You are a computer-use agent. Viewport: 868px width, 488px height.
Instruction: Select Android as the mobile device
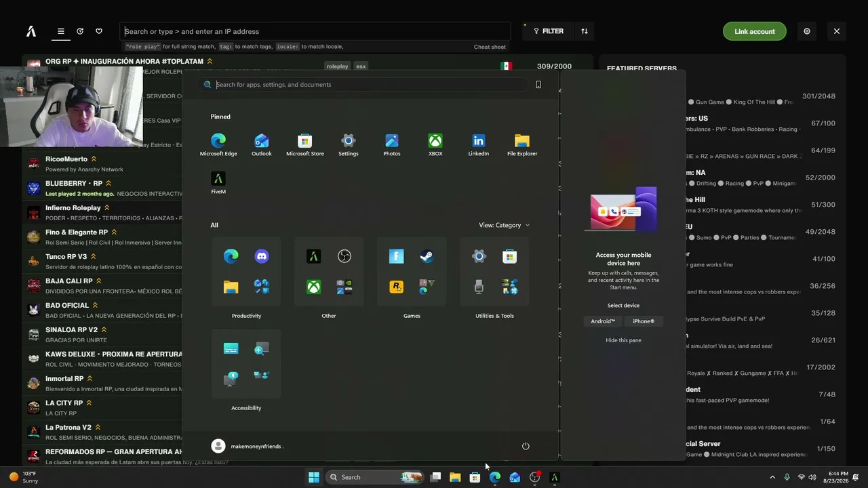pyautogui.click(x=603, y=321)
